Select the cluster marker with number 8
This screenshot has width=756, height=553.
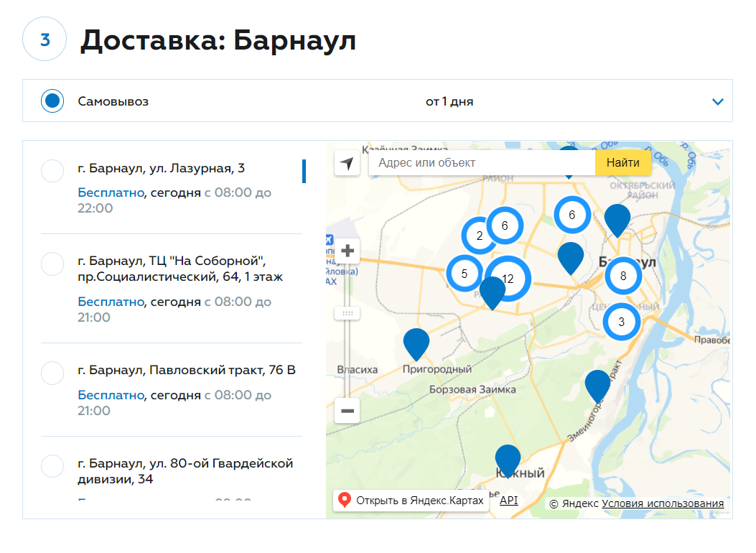[x=622, y=275]
